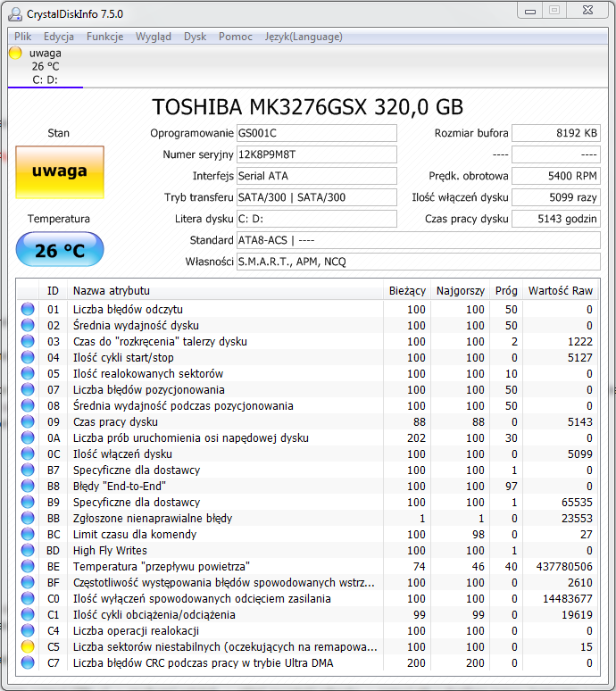
Task: Select row 'Ilość realokowanych sektorów'
Action: [308, 374]
